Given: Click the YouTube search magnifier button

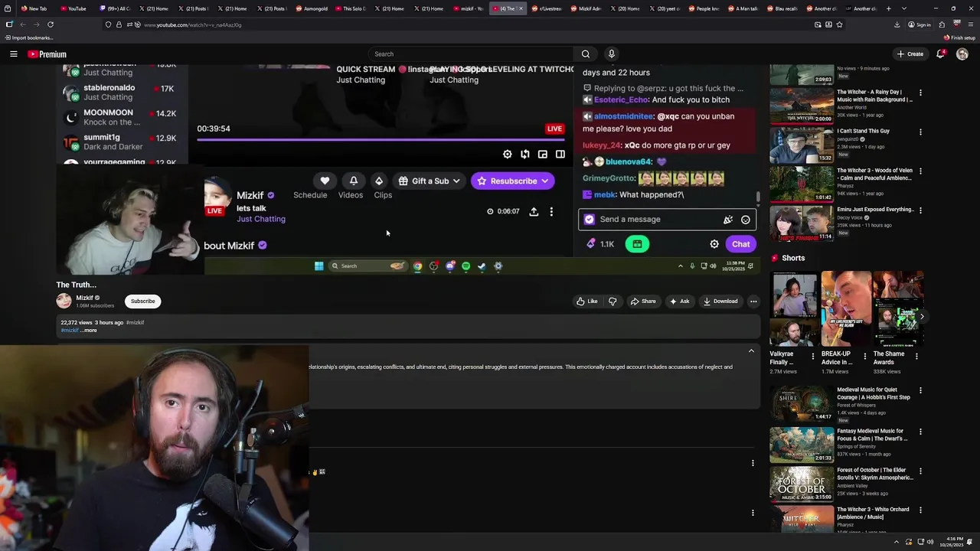Looking at the screenshot, I should [x=586, y=54].
